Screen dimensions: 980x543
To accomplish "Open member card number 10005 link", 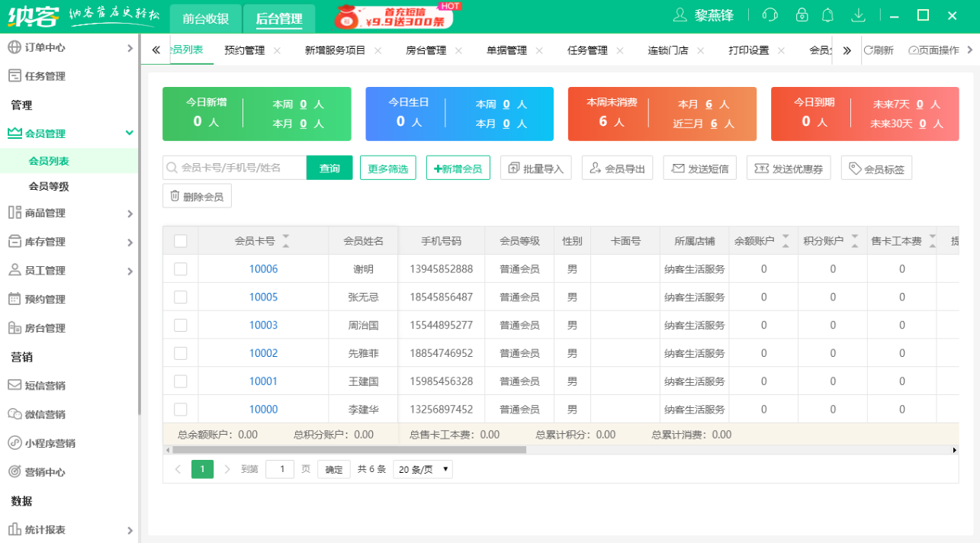I will (263, 297).
